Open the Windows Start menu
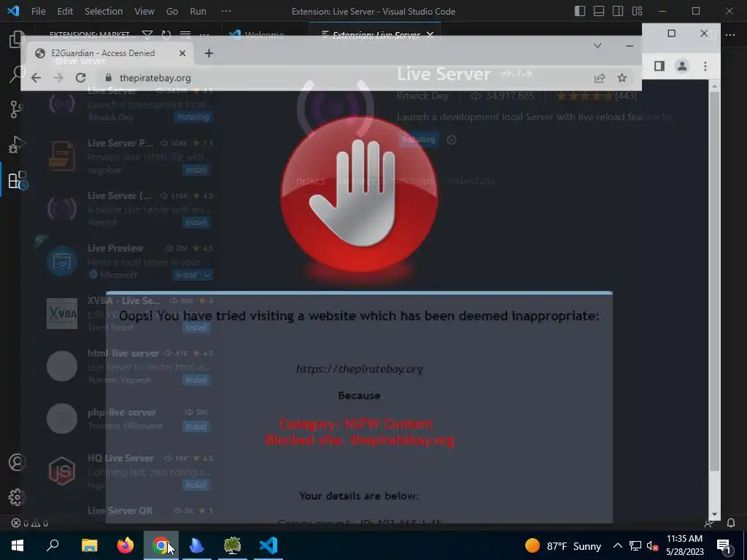 coord(18,545)
